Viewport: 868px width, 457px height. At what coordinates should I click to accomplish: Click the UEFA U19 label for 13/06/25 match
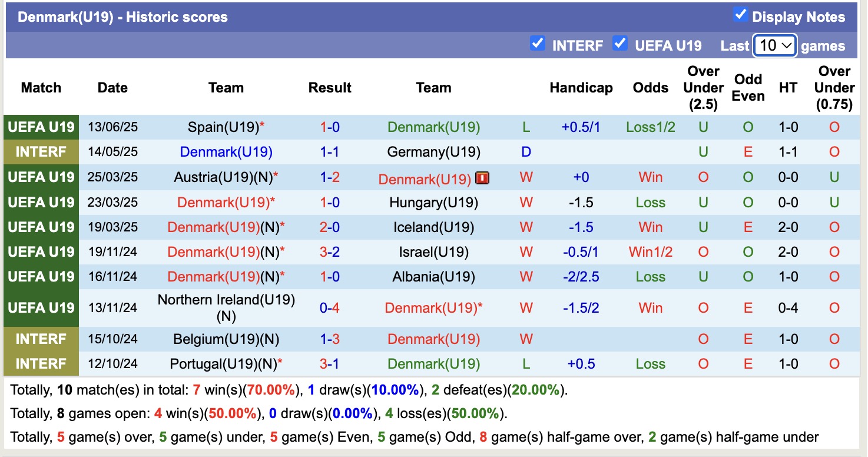point(41,127)
